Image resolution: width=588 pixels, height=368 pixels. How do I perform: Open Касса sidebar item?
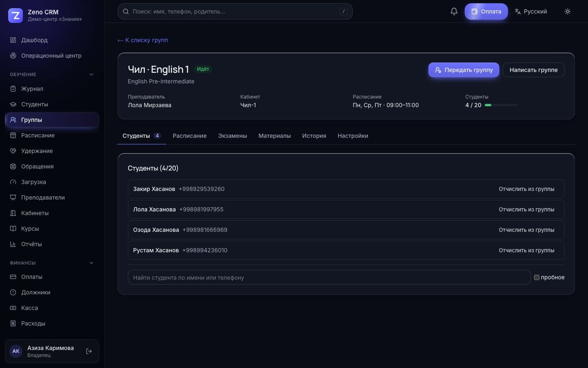tap(52, 308)
